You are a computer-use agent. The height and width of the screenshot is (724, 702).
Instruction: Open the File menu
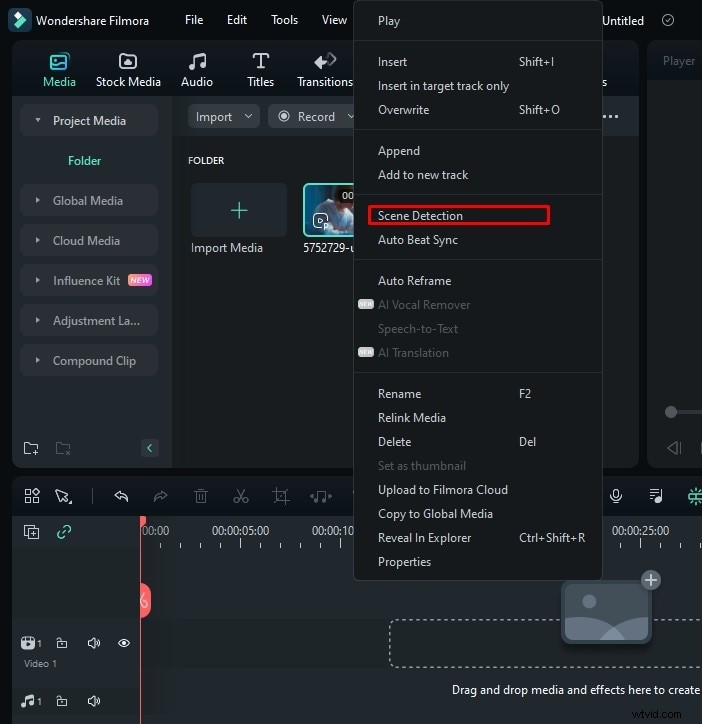[x=194, y=20]
